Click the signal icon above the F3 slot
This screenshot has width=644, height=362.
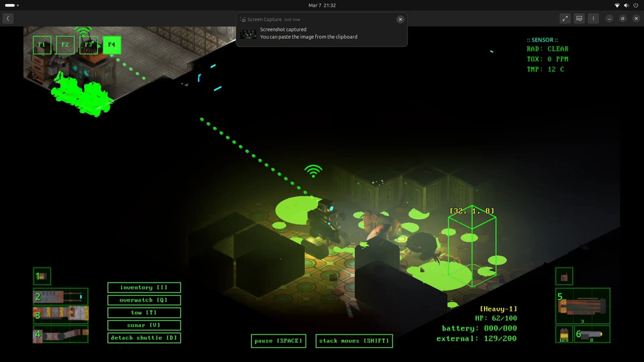pos(83,31)
